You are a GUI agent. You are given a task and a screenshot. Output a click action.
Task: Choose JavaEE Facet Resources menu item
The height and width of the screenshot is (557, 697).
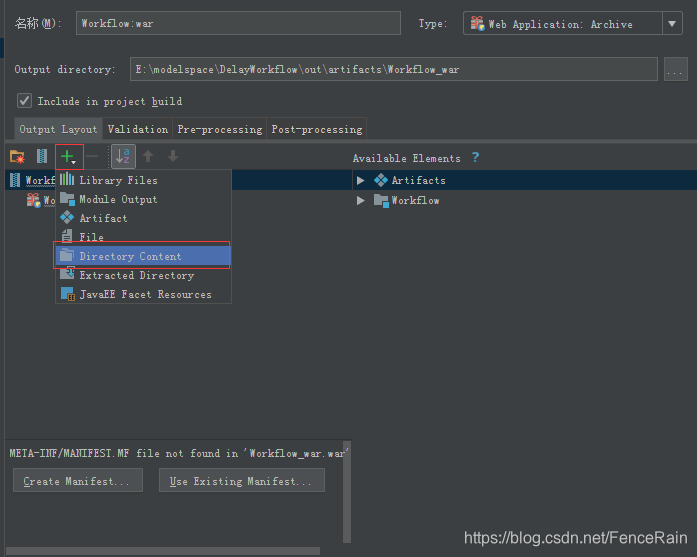(143, 294)
